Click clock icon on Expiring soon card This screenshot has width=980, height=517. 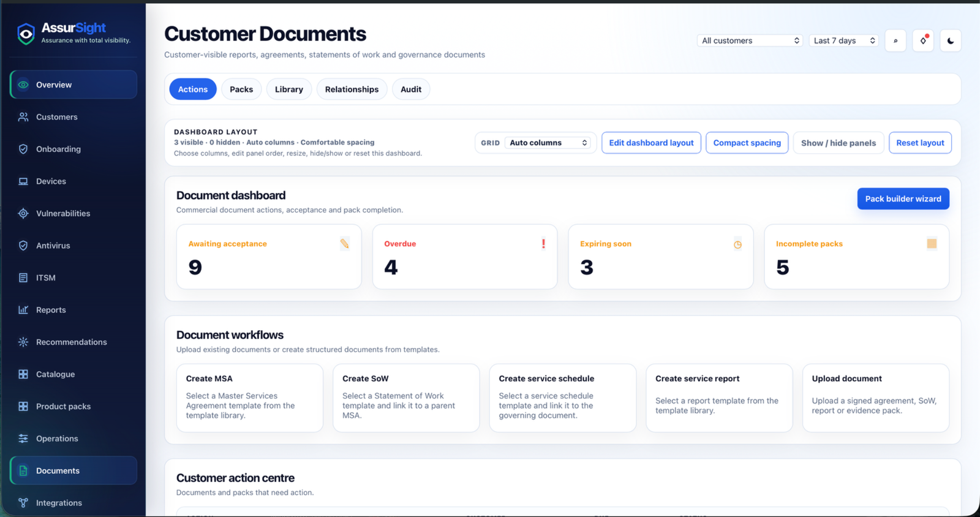click(x=737, y=244)
